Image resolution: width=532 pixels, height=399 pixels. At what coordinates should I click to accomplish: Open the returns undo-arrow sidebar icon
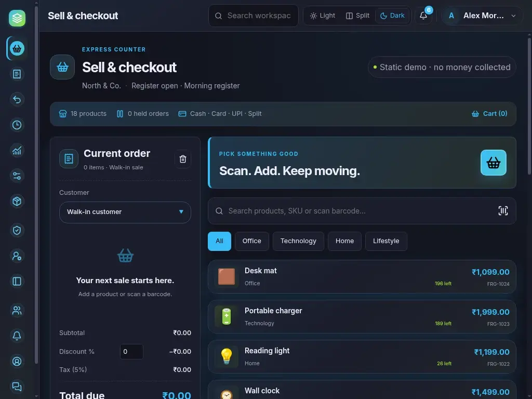(17, 99)
